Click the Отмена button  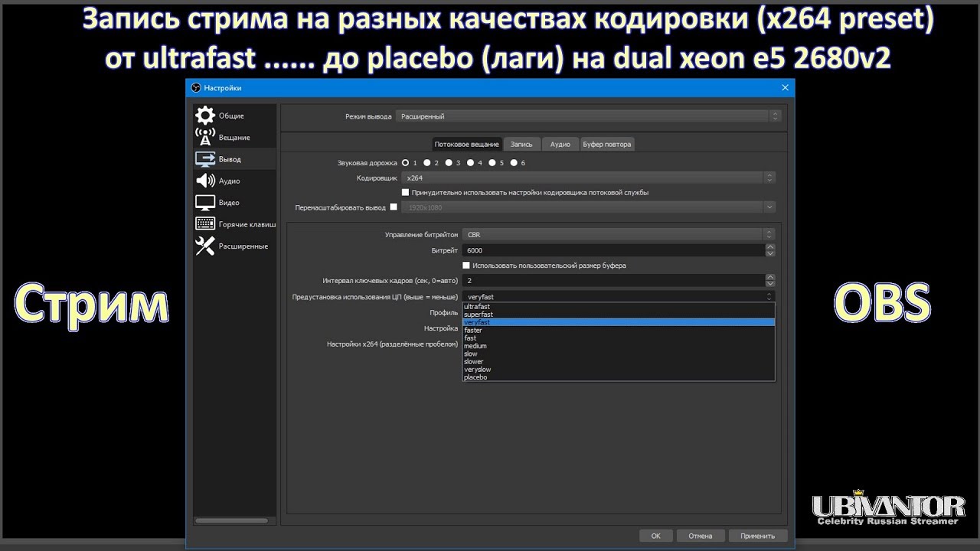700,536
